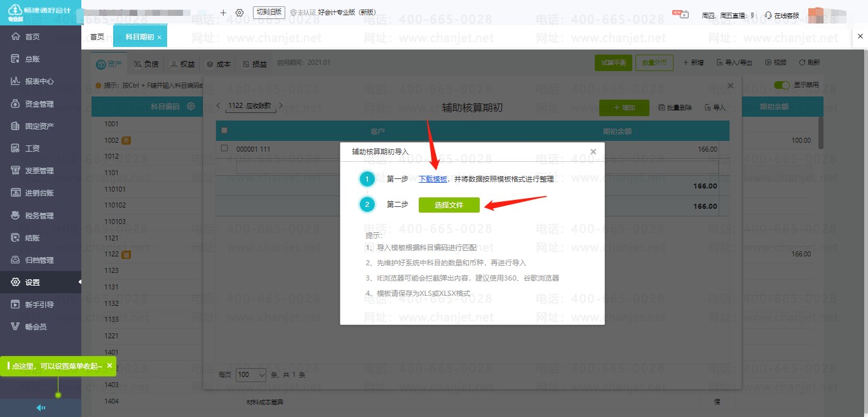The image size is (868, 417).
Task: Switch to the 首页 tab
Action: [x=97, y=37]
